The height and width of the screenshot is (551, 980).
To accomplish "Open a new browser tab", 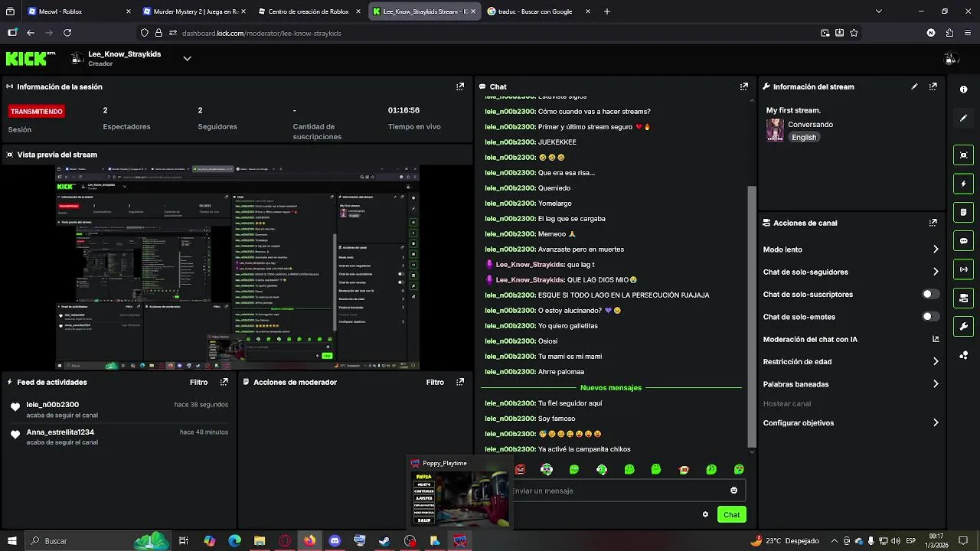I will coord(607,11).
